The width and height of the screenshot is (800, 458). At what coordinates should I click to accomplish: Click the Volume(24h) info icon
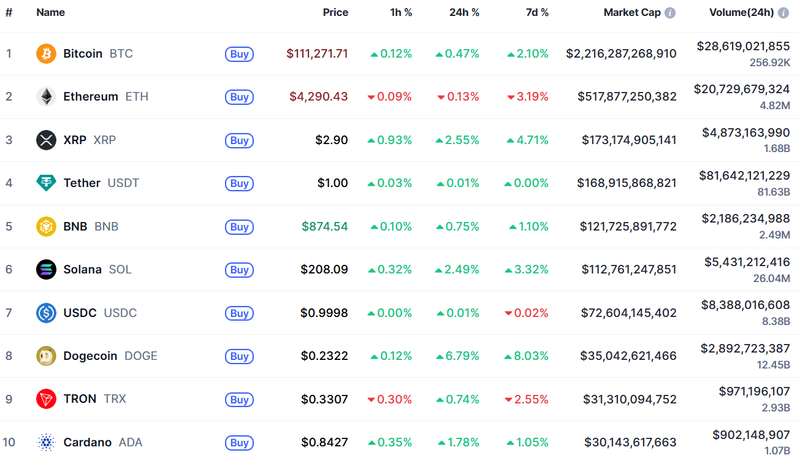[784, 13]
